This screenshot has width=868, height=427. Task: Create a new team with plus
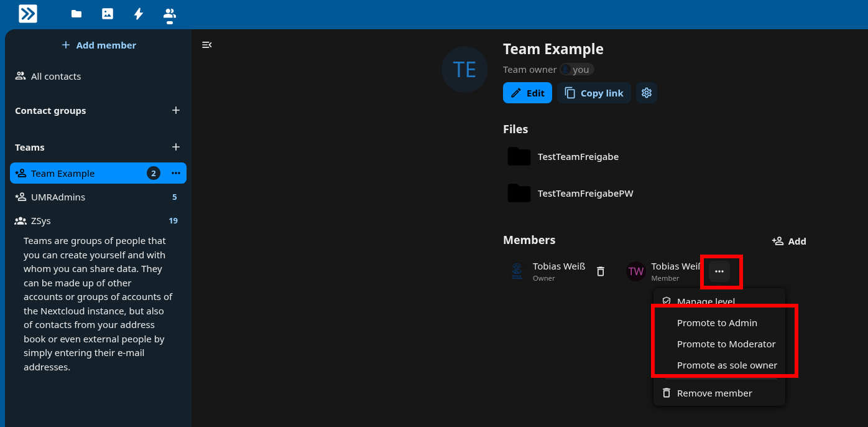point(176,147)
